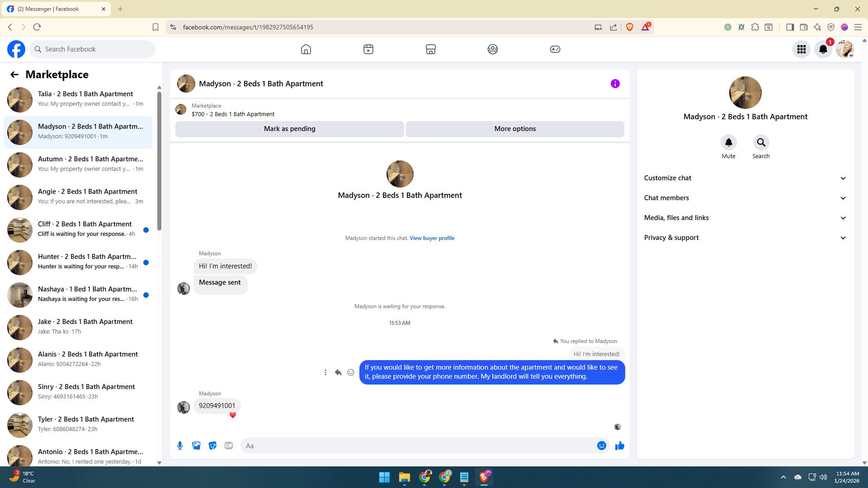Mute this conversation with bell icon
868x488 pixels.
pyautogui.click(x=728, y=143)
